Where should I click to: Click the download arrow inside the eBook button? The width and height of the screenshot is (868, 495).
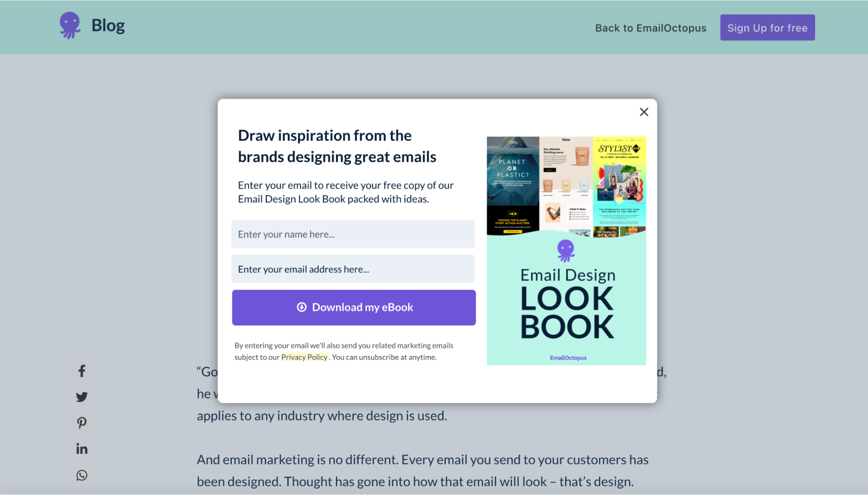tap(301, 307)
